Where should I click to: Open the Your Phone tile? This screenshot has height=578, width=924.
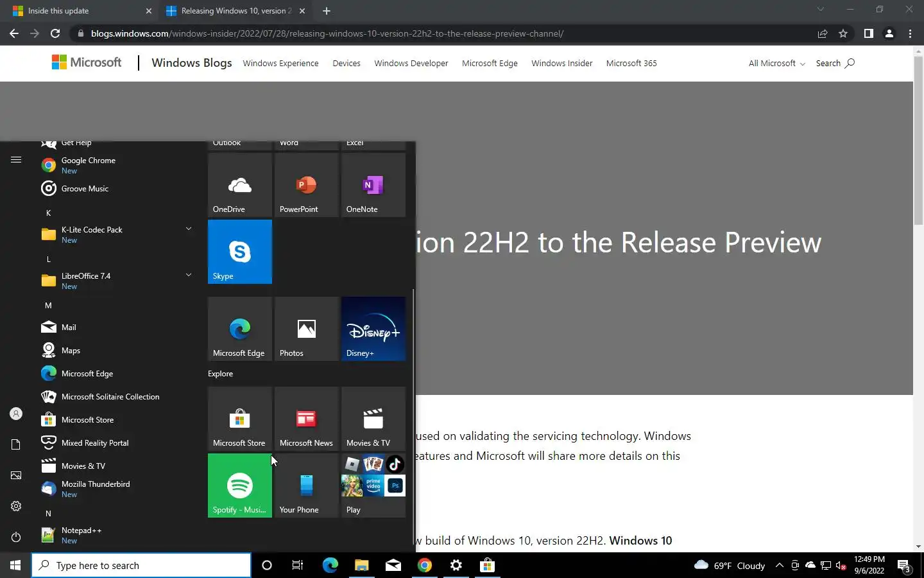[x=307, y=486]
